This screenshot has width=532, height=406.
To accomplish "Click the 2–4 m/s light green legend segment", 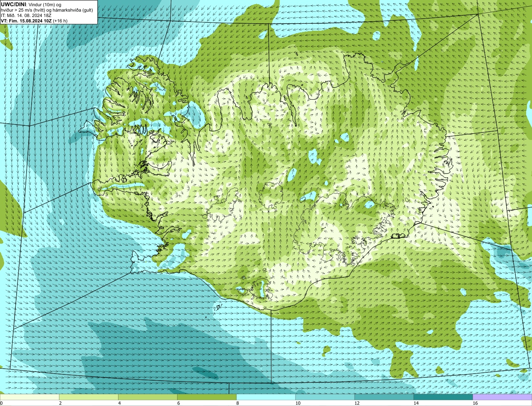I will tap(89, 397).
